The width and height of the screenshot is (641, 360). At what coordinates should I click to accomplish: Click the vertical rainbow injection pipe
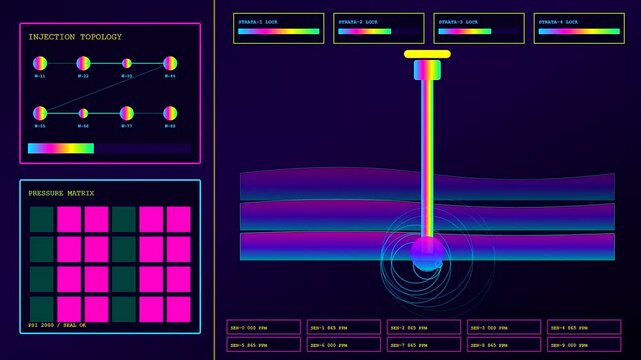click(x=427, y=159)
